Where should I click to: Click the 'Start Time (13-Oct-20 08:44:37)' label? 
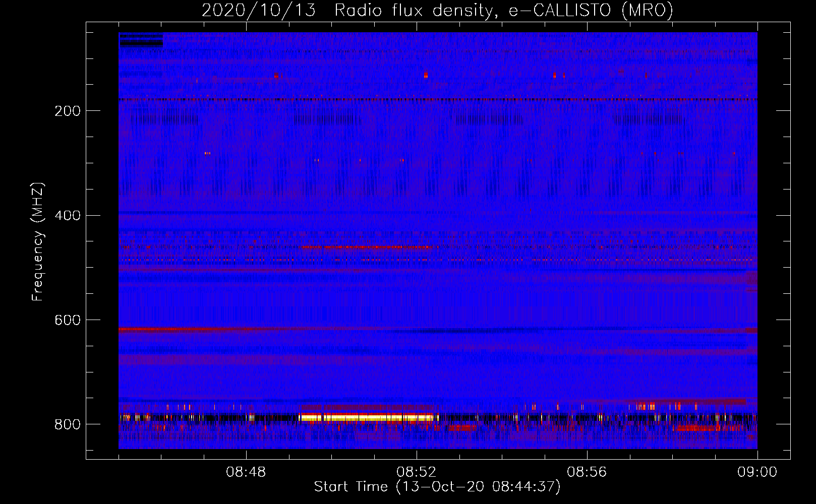(437, 487)
